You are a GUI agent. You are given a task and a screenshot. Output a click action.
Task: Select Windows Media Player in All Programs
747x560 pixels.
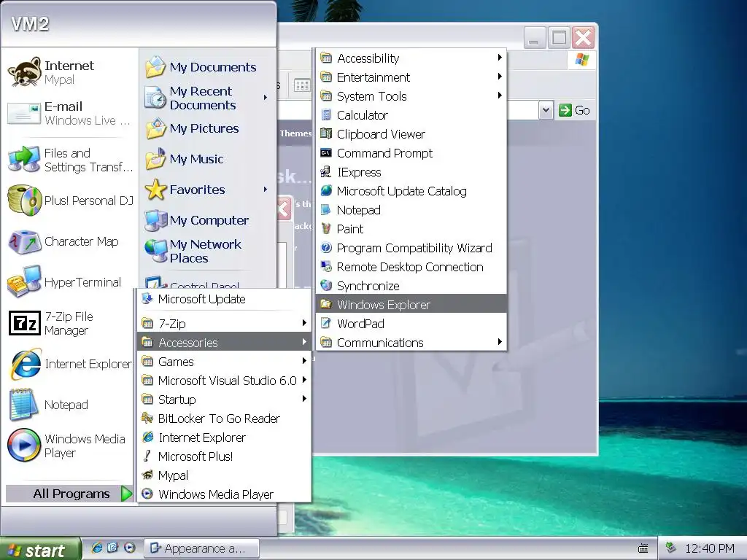[224, 494]
